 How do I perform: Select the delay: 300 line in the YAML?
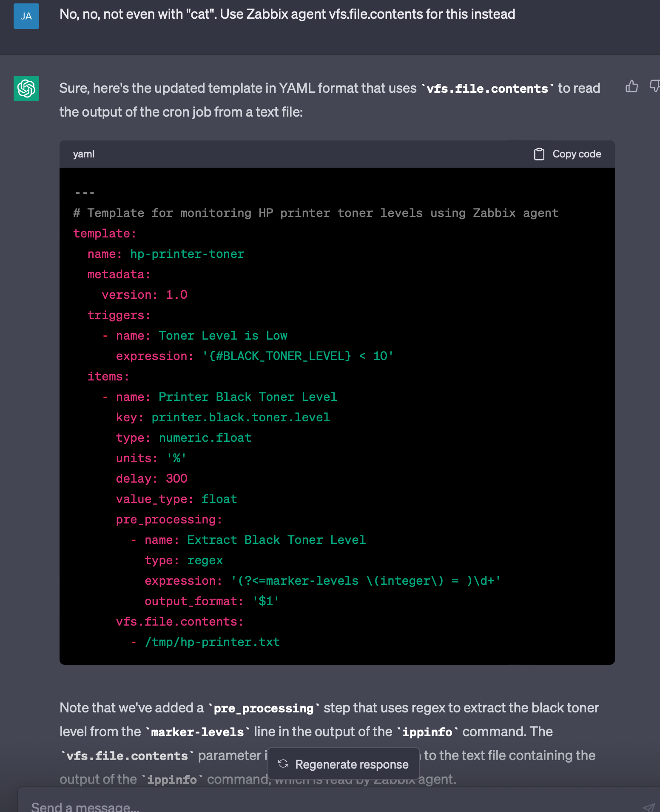151,478
